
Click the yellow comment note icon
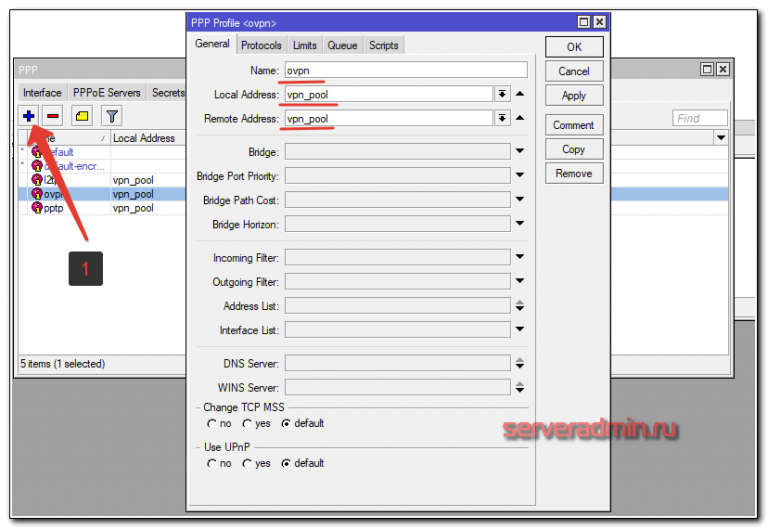coord(82,116)
